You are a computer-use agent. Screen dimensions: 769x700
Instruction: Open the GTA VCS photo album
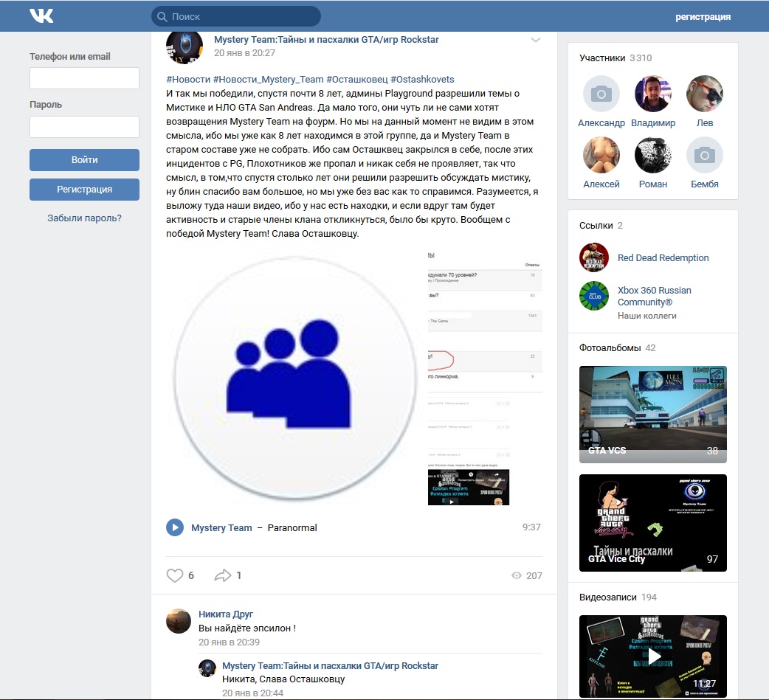click(653, 415)
